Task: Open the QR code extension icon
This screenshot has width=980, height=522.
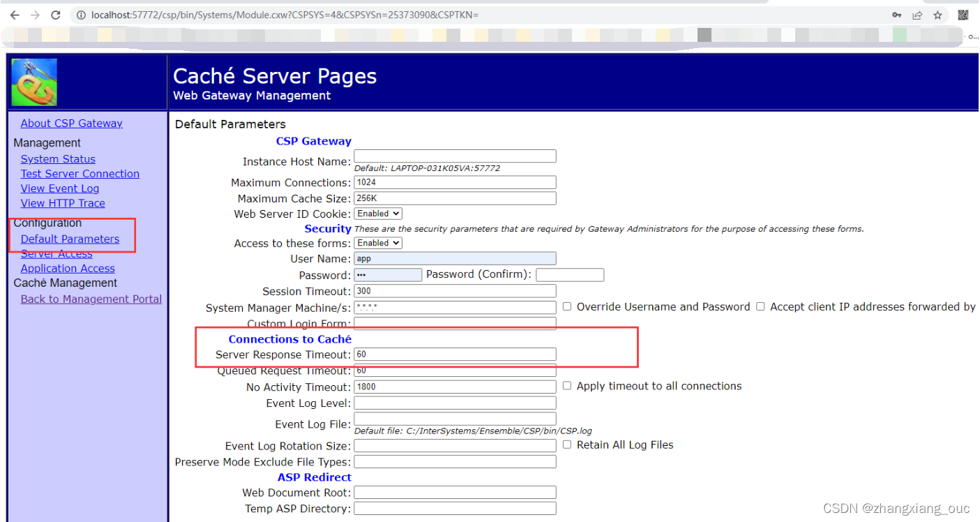Action: coord(963,15)
